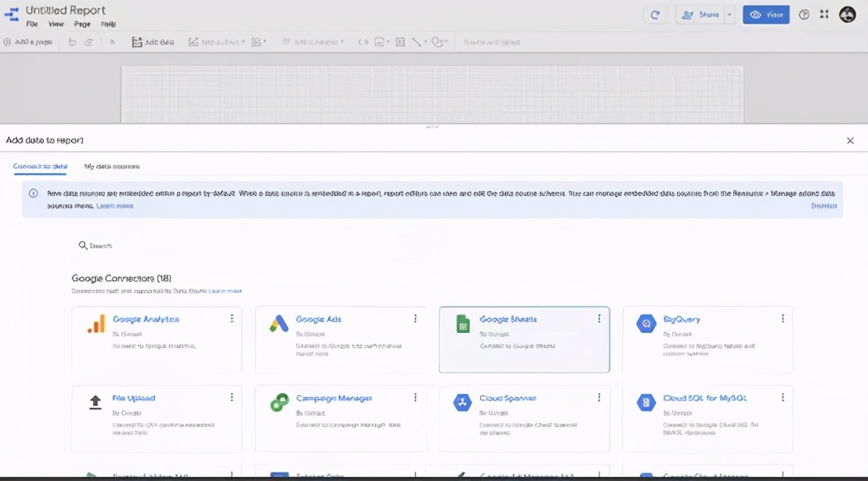The height and width of the screenshot is (481, 868).
Task: Click the Redo arrow icon
Action: pos(89,42)
